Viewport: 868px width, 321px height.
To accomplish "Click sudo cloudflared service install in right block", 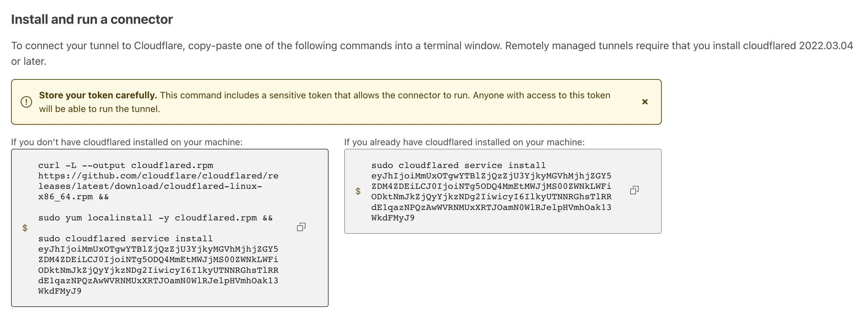I will (458, 166).
